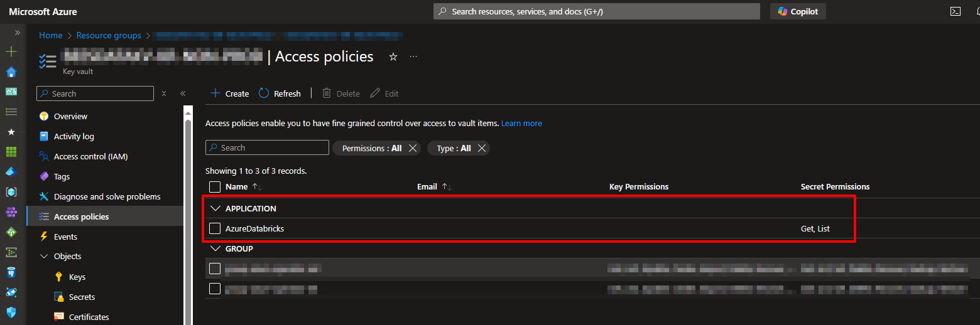Clear the resource menu search with X
980x325 pixels.
(164, 93)
